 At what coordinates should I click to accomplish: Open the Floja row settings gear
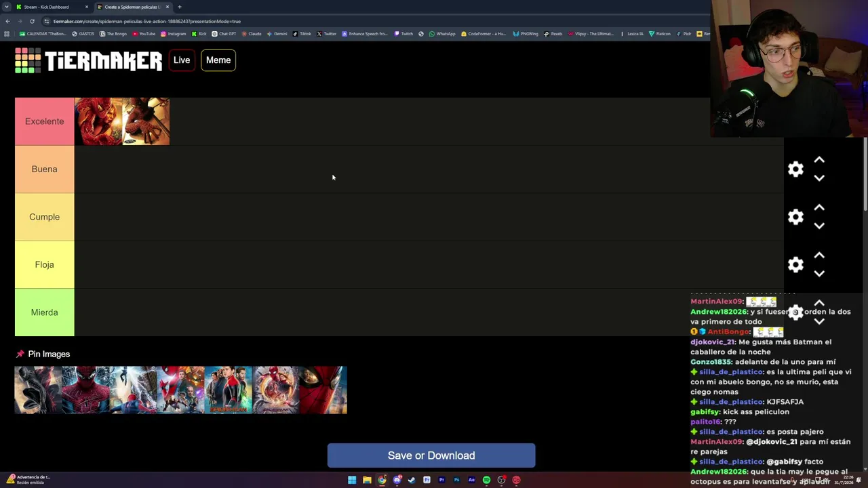point(795,264)
